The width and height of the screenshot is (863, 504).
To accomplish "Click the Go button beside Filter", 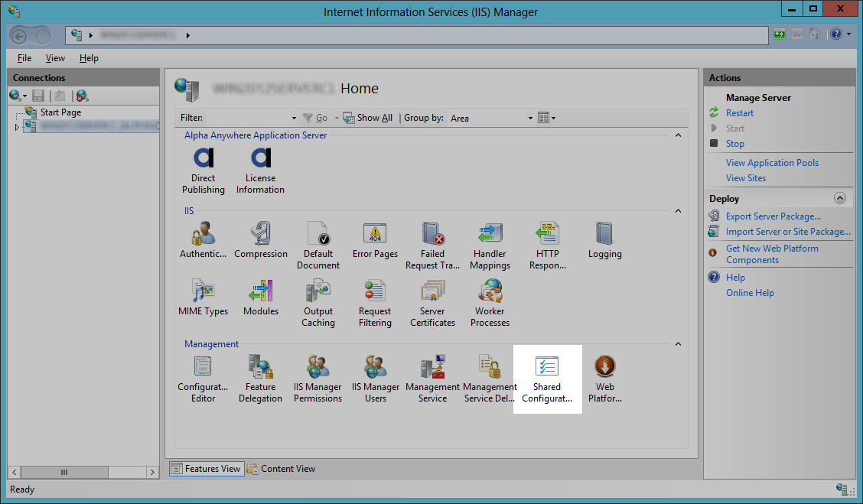I will [x=315, y=118].
